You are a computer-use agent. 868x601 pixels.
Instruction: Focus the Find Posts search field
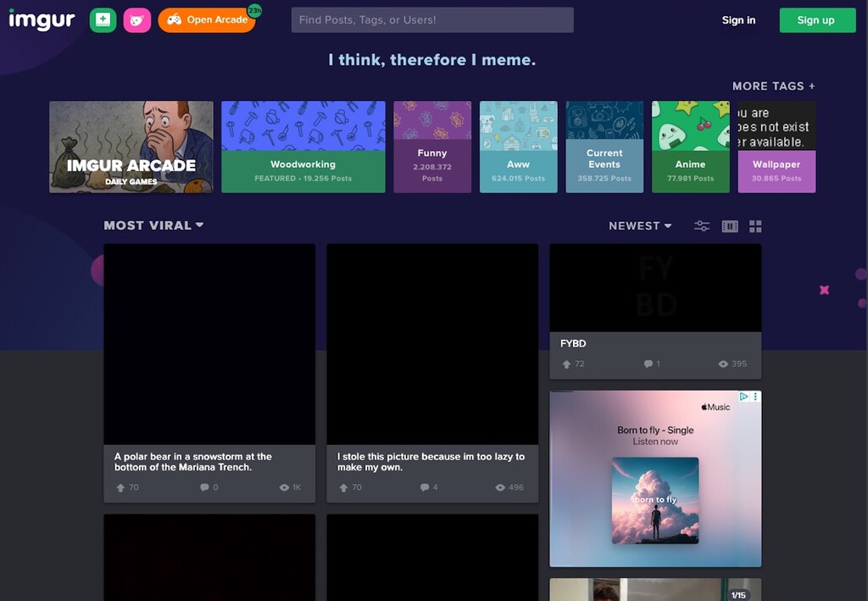[431, 19]
